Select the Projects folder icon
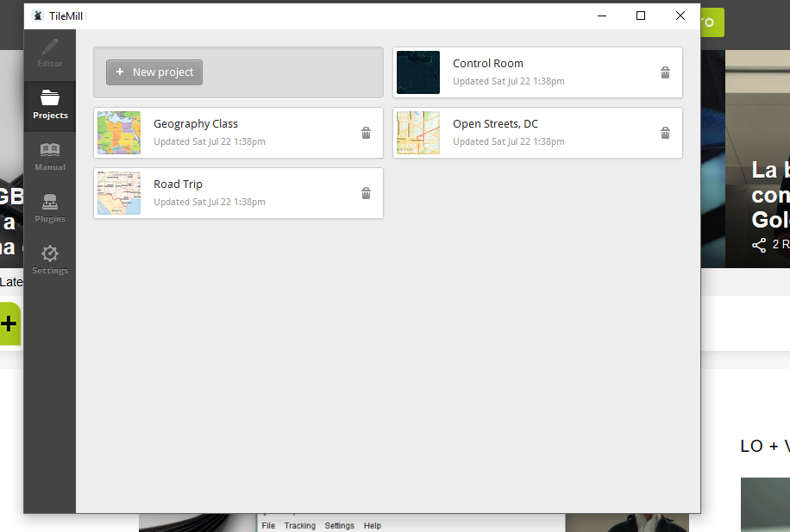This screenshot has height=532, width=790. tap(50, 97)
